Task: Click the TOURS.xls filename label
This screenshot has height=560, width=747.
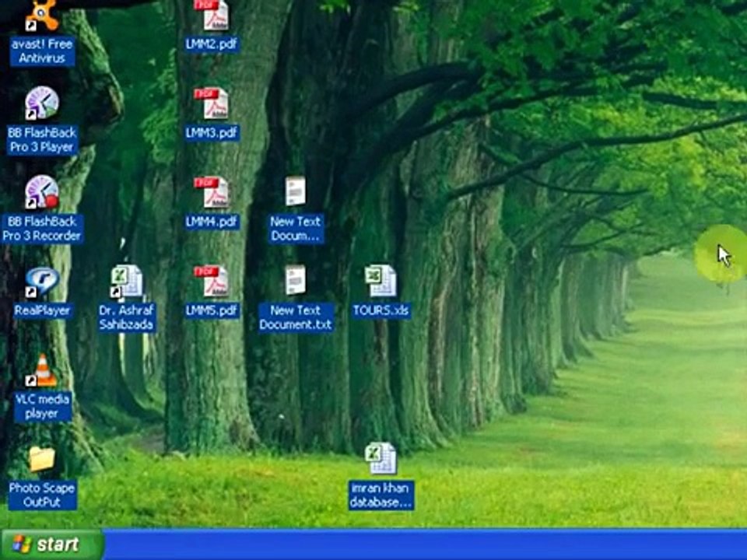Action: [381, 311]
